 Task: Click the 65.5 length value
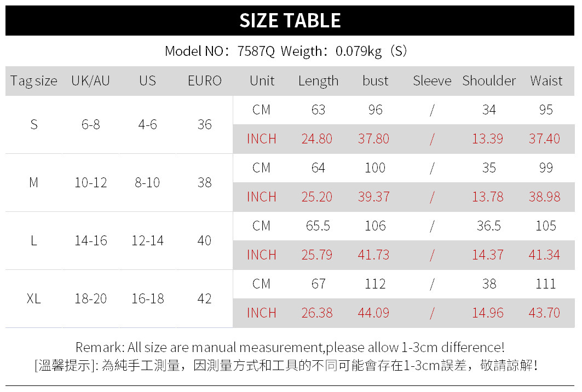point(318,226)
